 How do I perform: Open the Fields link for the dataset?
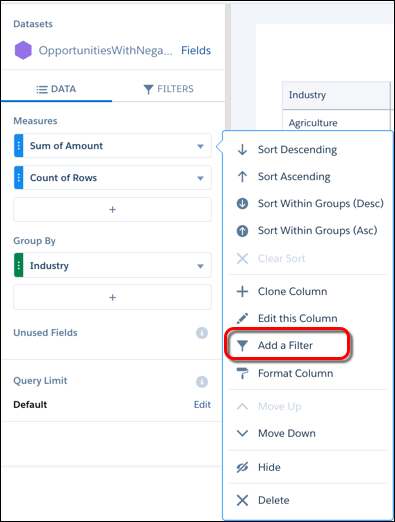[x=196, y=50]
